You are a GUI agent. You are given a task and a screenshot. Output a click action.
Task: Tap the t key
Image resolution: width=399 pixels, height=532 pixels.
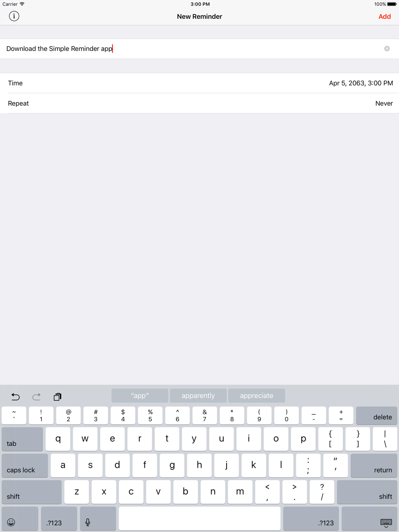coord(167,439)
